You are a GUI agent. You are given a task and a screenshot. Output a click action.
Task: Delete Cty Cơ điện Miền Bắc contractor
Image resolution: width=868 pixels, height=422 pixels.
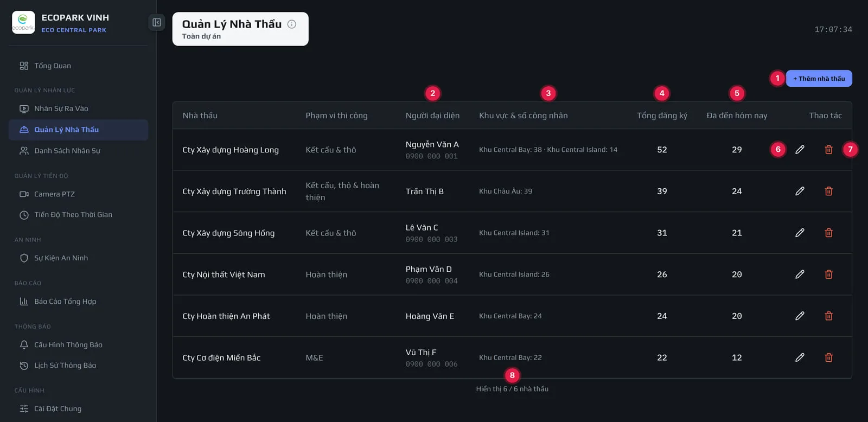pos(828,357)
